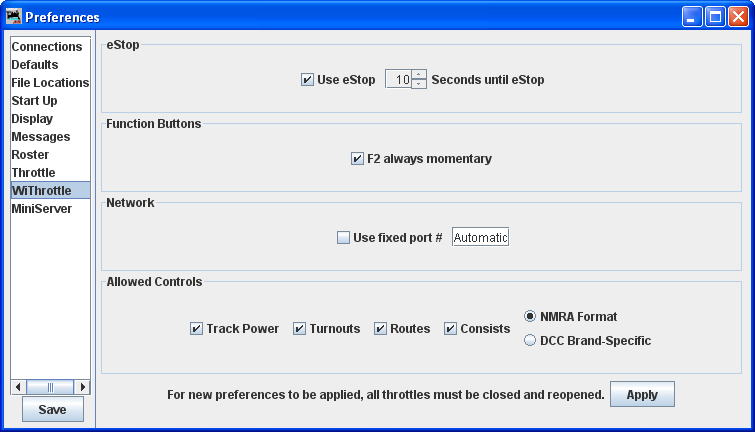Viewport: 755px width, 432px height.
Task: Click the sidebar horizontal scrollbar thumb
Action: click(x=50, y=387)
